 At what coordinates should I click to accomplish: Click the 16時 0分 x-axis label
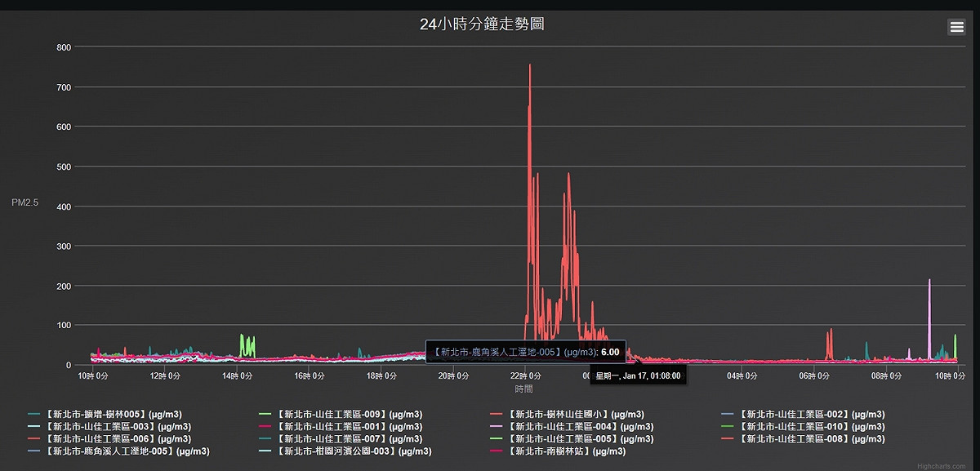tap(309, 375)
